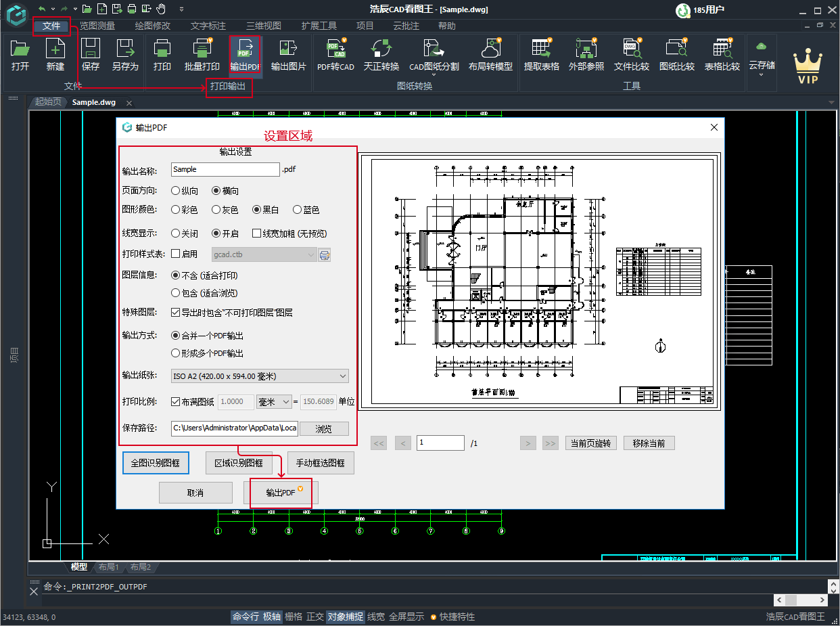
Task: Select the 纵向 page orientation
Action: (x=177, y=190)
